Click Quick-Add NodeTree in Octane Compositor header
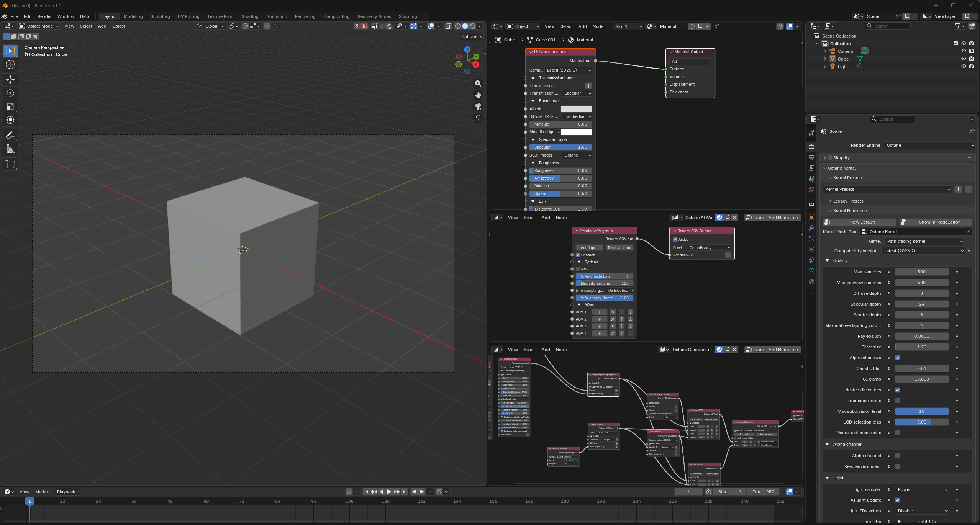 [772, 350]
